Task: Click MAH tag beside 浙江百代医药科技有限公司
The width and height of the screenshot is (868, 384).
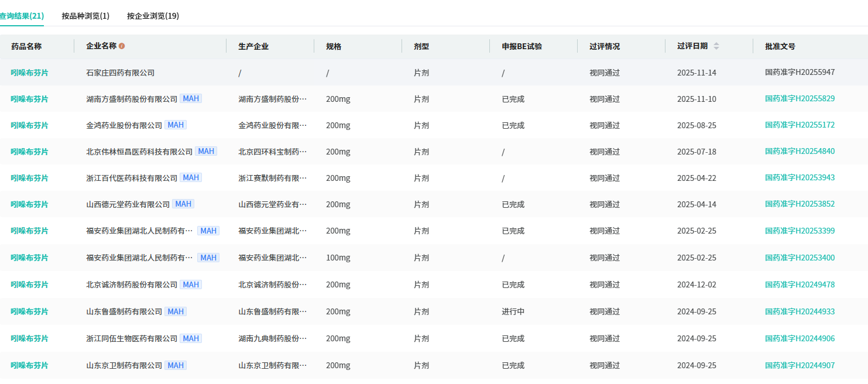Action: pos(191,177)
